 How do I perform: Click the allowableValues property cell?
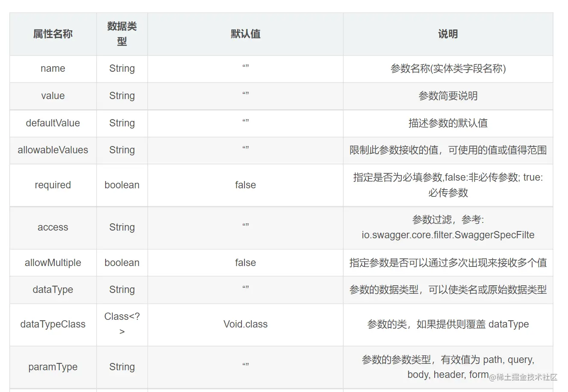53,150
